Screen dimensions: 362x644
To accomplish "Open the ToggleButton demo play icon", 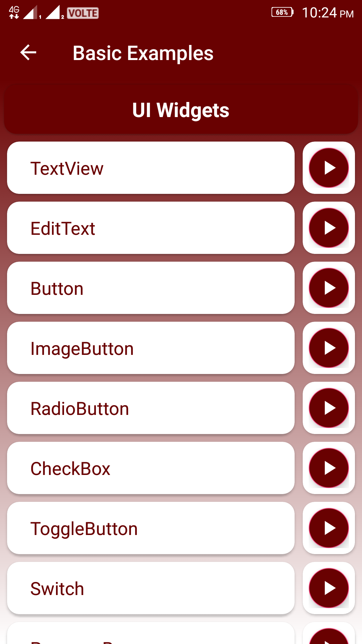I will [329, 528].
